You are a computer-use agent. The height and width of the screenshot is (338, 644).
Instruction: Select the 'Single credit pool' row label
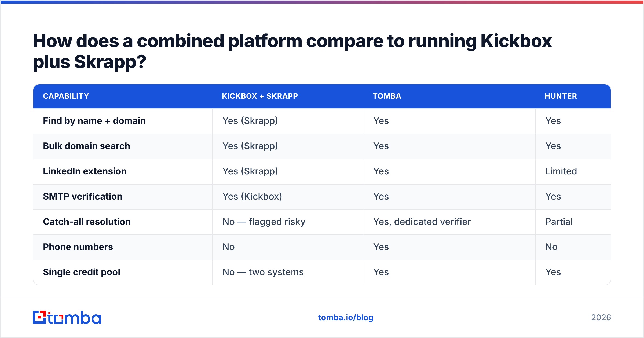click(x=82, y=272)
